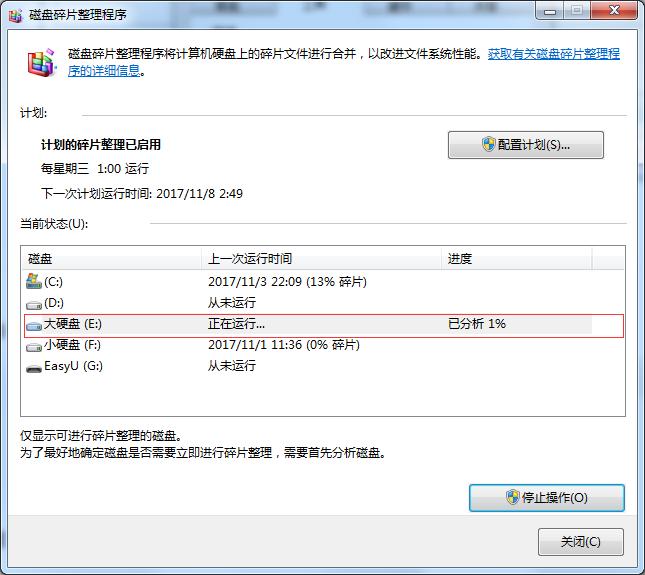645x575 pixels.
Task: Sort by the 磁盘 column header
Action: pyautogui.click(x=110, y=259)
